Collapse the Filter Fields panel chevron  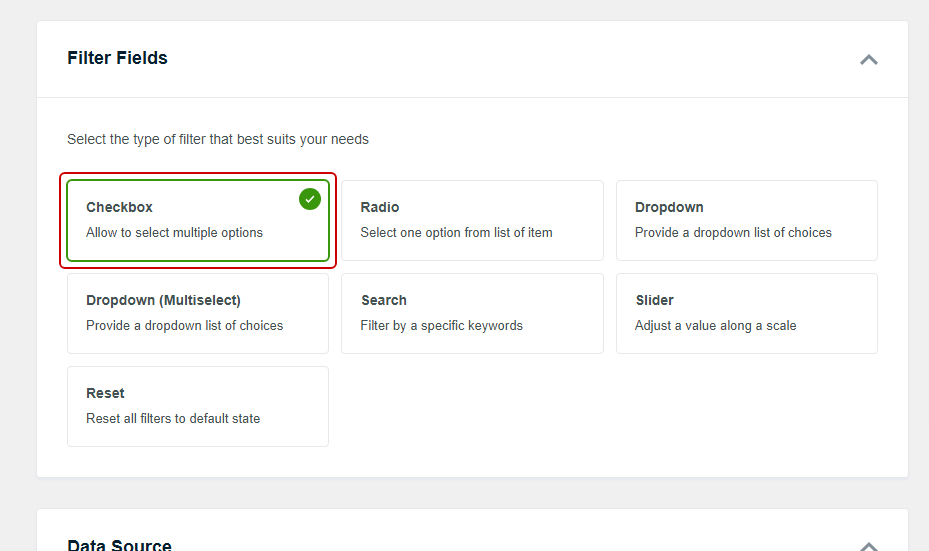pos(869,59)
